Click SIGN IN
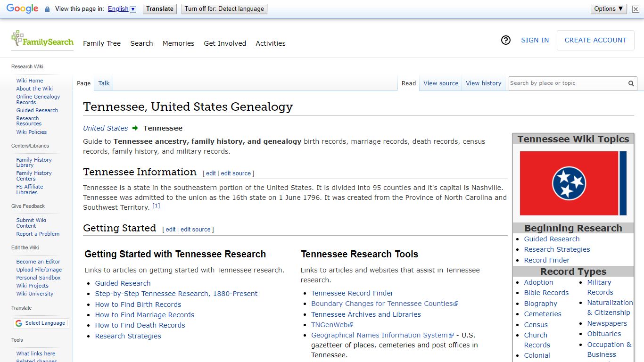The image size is (644, 362). (535, 41)
